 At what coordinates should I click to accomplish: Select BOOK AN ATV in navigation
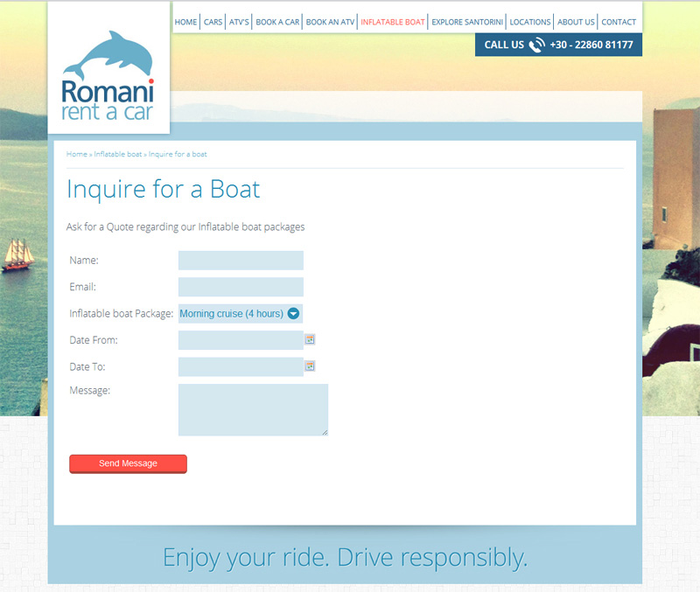pos(330,22)
